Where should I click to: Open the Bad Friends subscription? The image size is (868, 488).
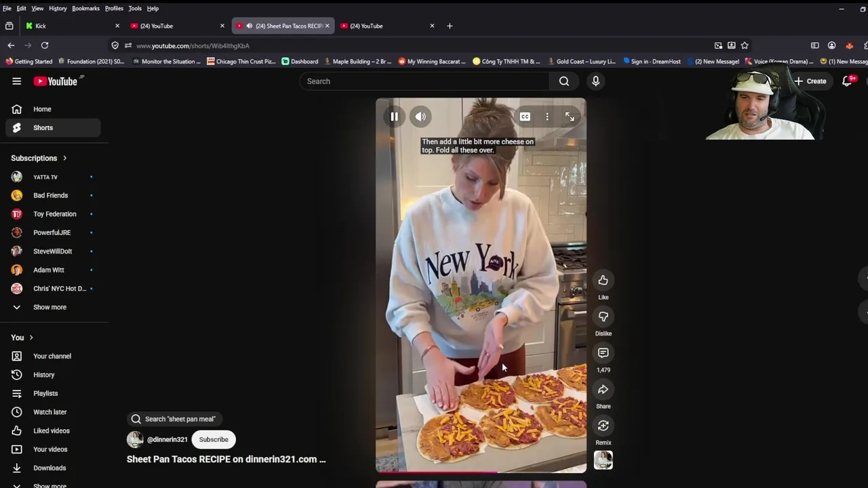click(53, 195)
